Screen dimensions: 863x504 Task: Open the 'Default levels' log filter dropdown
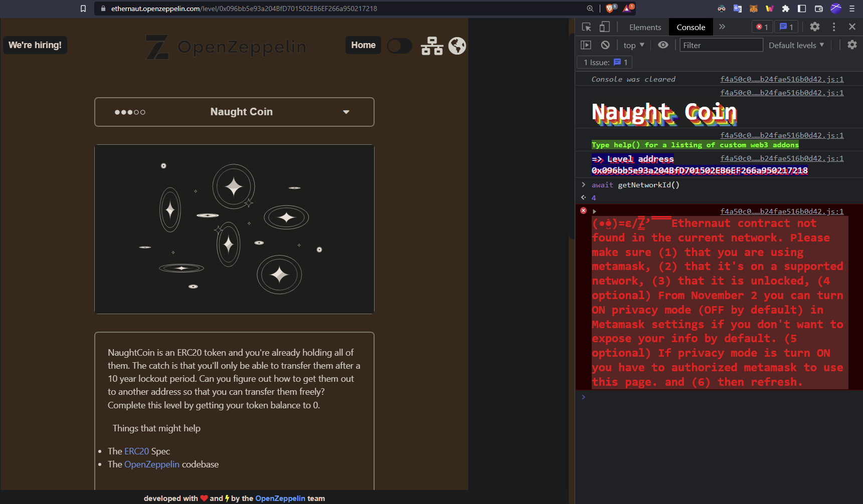(796, 45)
